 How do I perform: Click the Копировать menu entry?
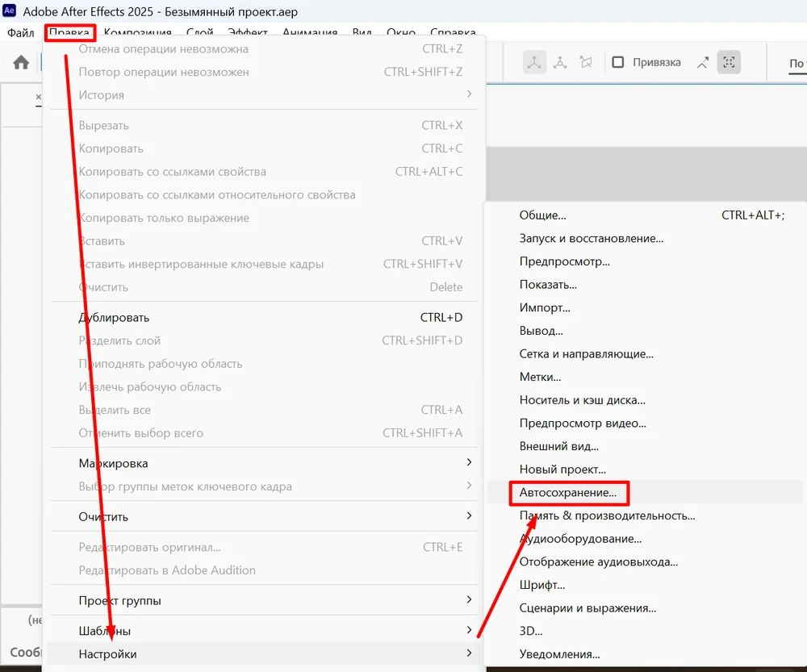(264, 148)
